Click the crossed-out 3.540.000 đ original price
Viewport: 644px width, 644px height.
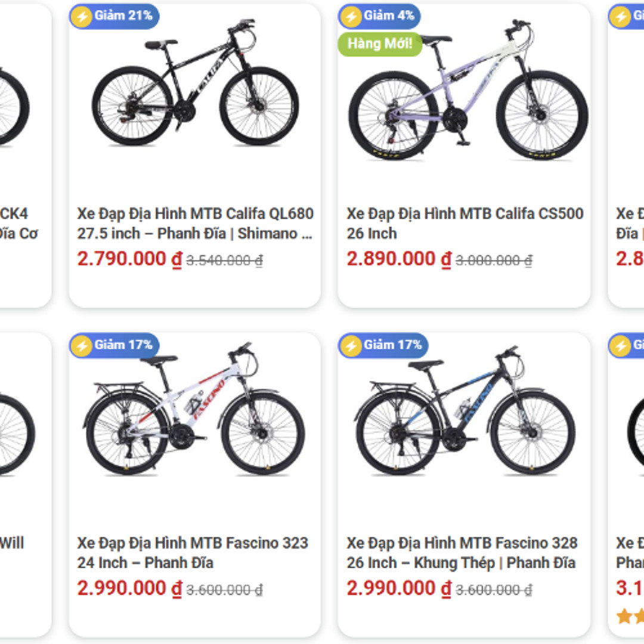pos(224,261)
